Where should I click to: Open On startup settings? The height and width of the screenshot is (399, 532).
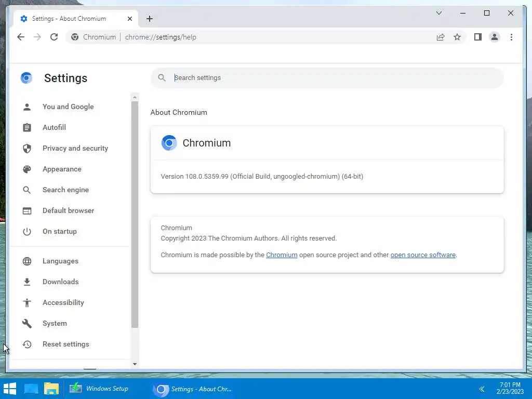59,231
